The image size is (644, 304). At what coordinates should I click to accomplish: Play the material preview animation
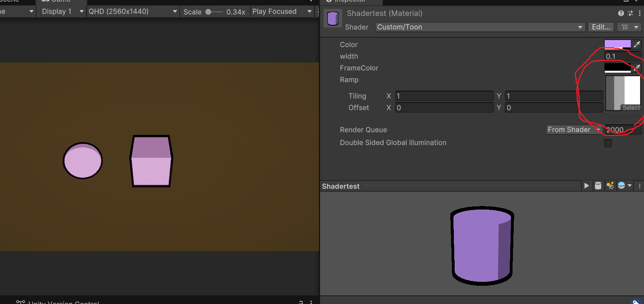(586, 186)
